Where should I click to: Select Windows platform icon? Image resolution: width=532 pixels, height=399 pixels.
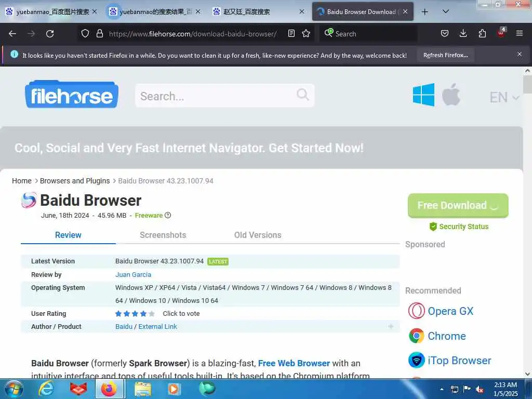423,95
